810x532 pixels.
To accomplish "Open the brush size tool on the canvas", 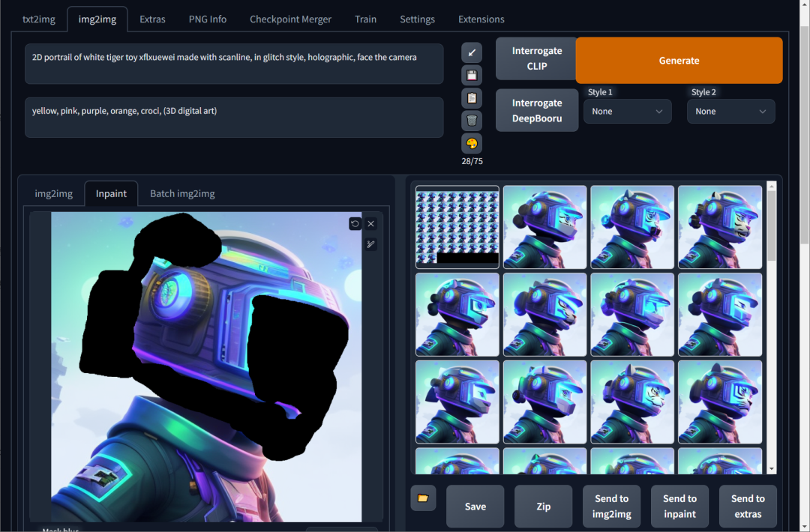I will pyautogui.click(x=371, y=244).
